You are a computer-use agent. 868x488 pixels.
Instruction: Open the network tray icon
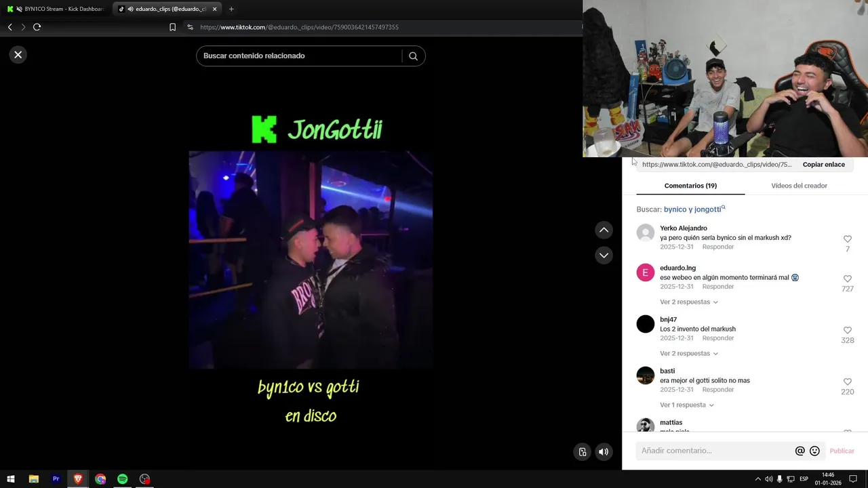(790, 479)
